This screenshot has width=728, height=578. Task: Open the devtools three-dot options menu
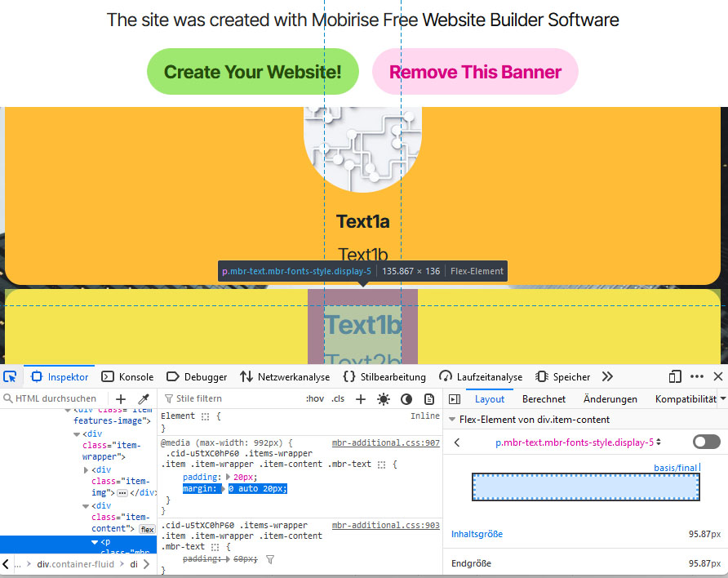[x=697, y=376]
